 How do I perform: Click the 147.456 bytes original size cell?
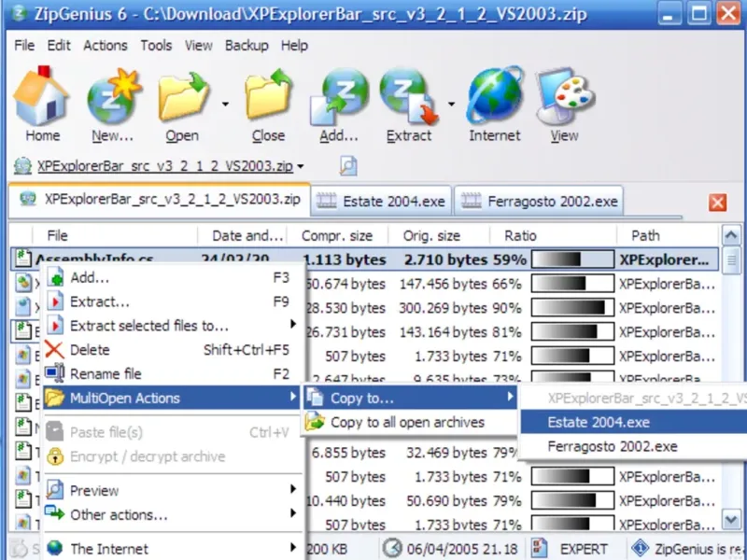coord(443,285)
